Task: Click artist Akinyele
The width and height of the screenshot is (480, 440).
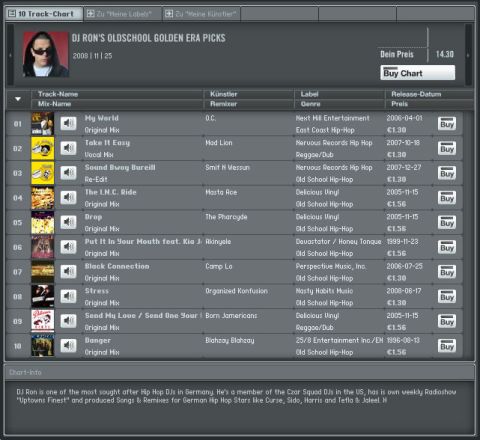Action: tap(218, 242)
